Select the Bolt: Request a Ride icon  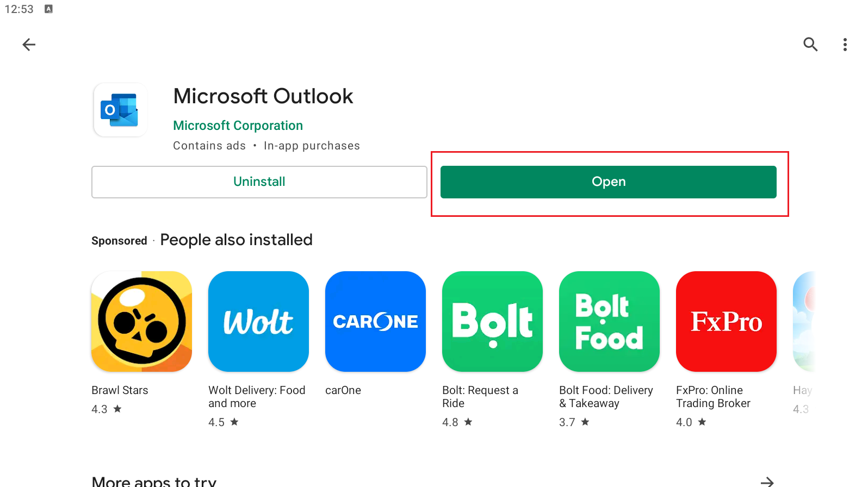coord(492,321)
